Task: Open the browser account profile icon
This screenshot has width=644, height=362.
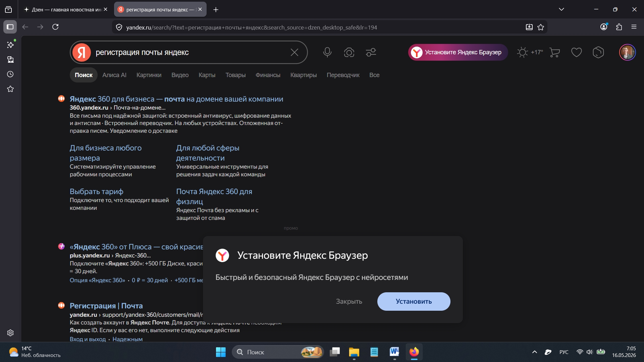Action: pyautogui.click(x=604, y=27)
